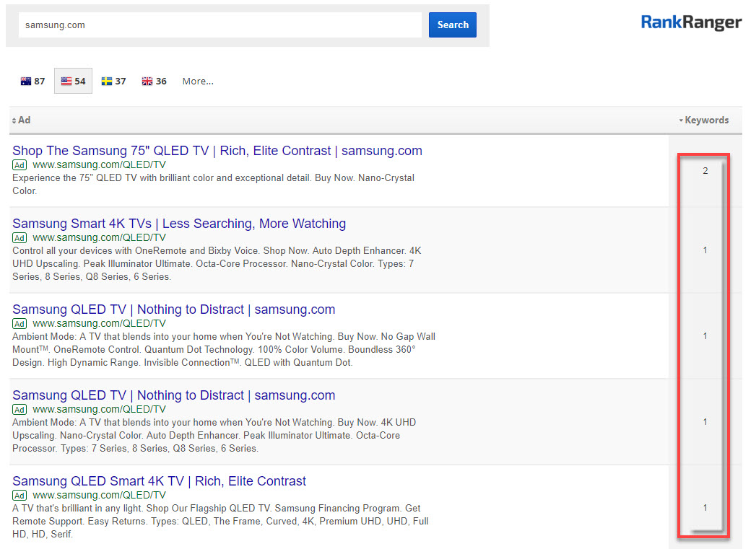
Task: Click Ad badge under QLED Smart 4K TV ad
Action: 19,496
